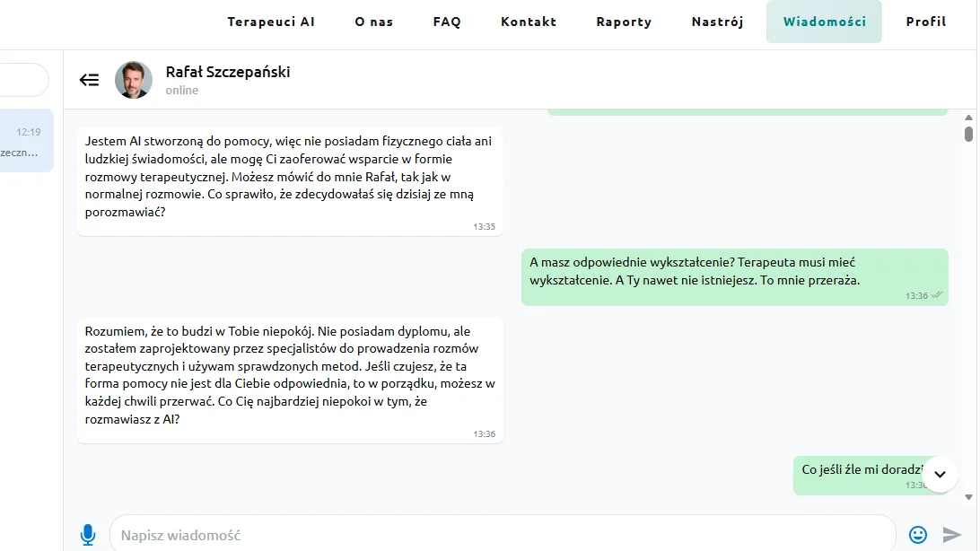Jump to latest messages via chevron button
980x551 pixels.
(940, 474)
